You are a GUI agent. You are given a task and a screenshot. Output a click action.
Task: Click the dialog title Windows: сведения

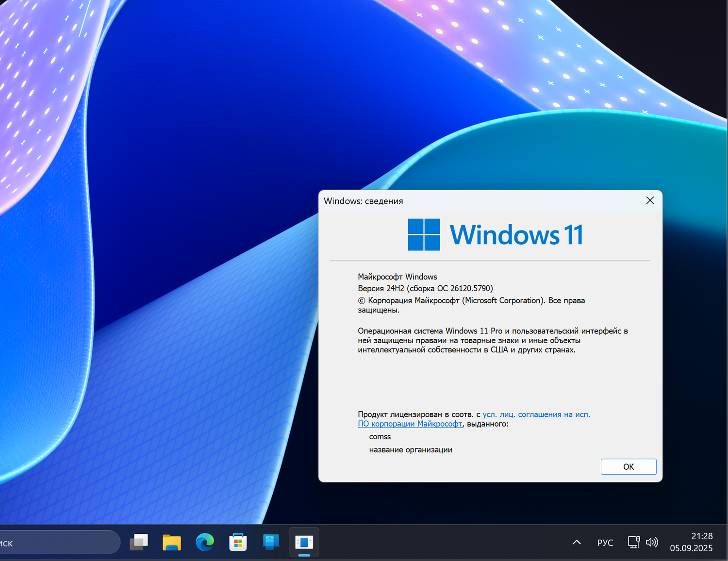364,200
